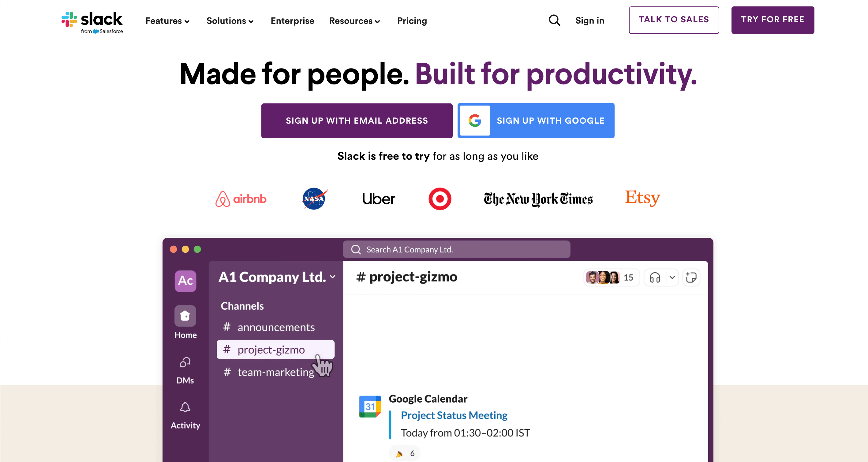The width and height of the screenshot is (868, 462).
Task: Select the announcements channel
Action: (x=275, y=326)
